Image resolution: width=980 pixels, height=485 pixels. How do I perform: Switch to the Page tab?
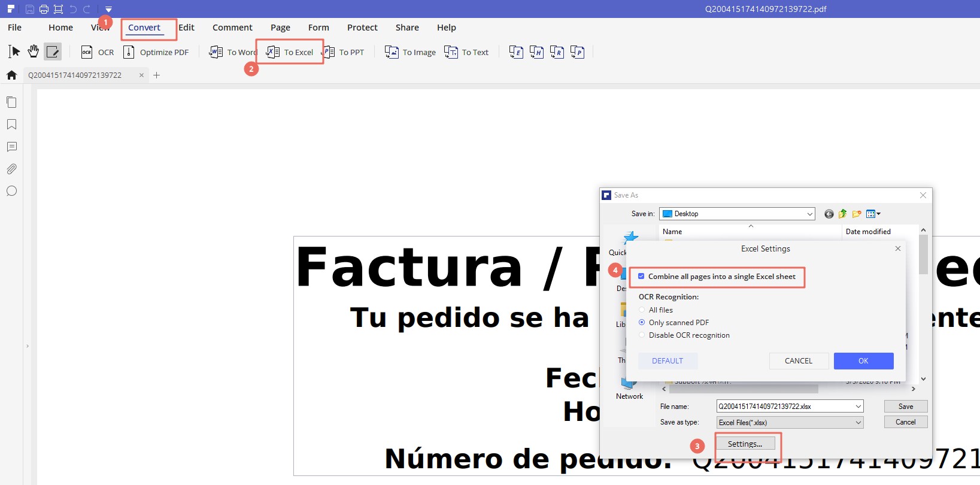[x=280, y=28]
